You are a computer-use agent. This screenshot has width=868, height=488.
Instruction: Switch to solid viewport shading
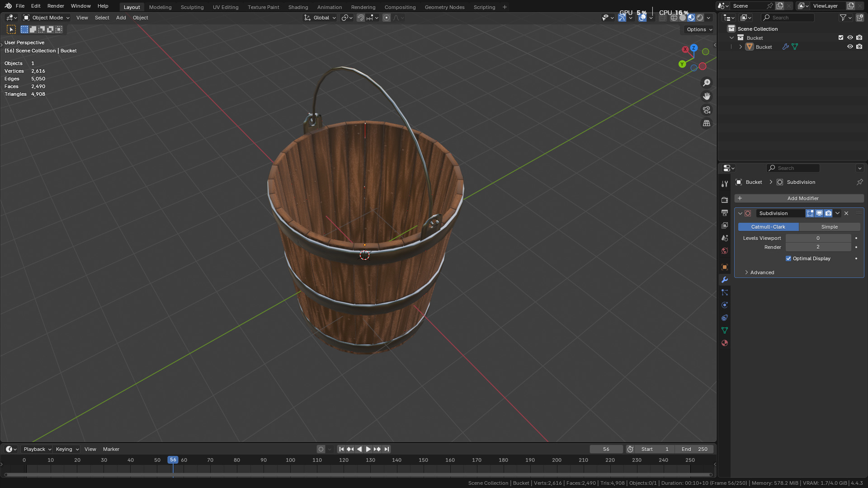(x=683, y=18)
